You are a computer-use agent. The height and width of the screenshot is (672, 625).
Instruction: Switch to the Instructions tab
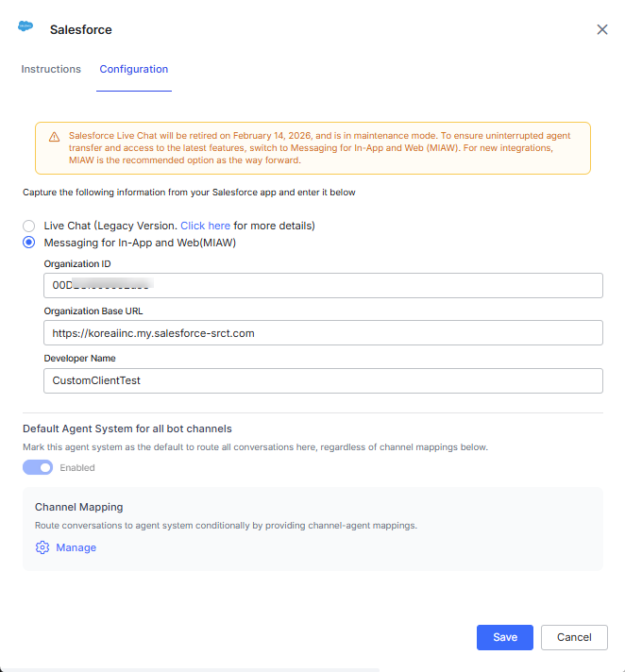coord(51,69)
